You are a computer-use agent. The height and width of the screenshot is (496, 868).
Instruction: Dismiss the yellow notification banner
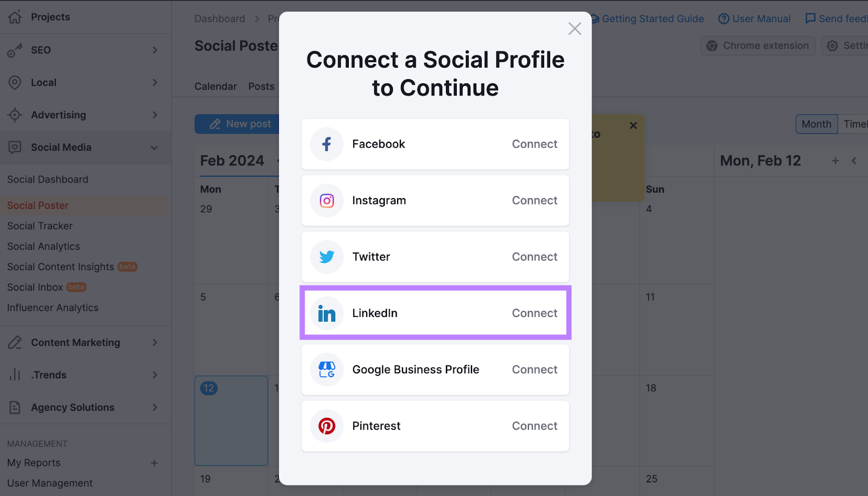tap(633, 125)
